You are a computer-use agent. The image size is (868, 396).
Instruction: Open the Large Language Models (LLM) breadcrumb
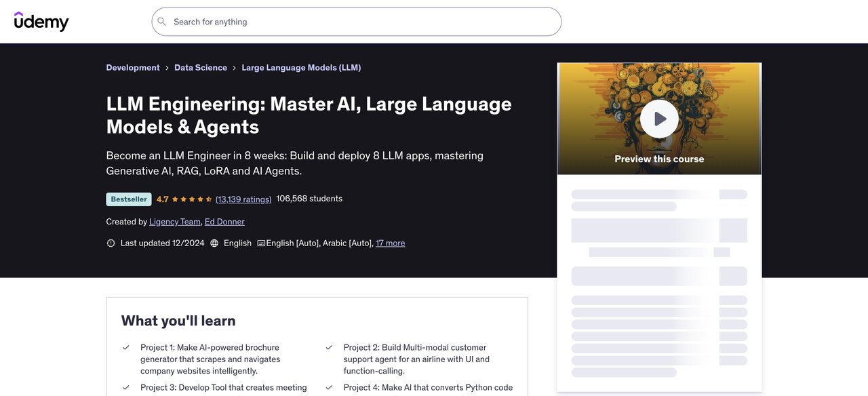click(x=301, y=68)
